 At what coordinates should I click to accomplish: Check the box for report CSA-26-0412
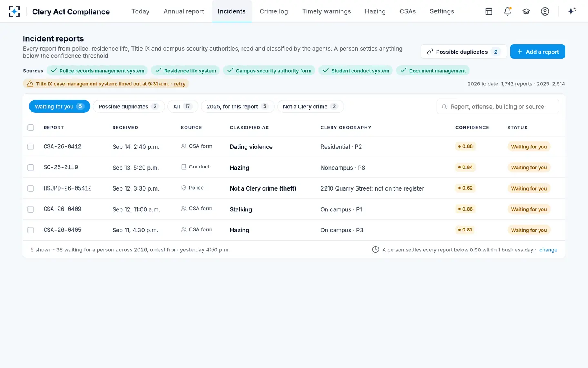31,147
